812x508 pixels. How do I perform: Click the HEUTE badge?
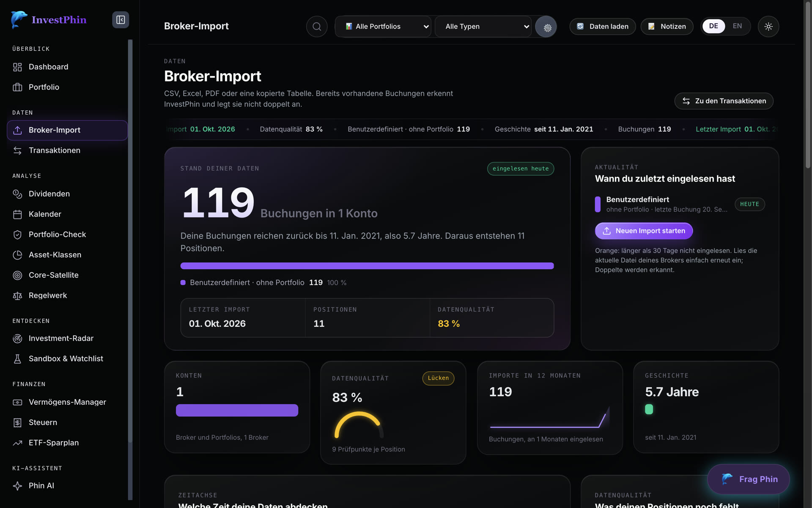749,204
